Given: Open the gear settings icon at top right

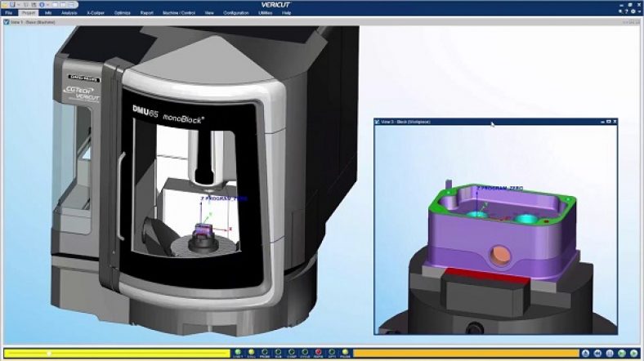Looking at the screenshot, I should 633,11.
